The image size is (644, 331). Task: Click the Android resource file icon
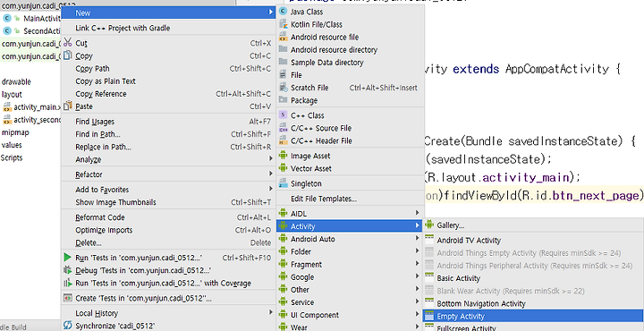tap(283, 38)
